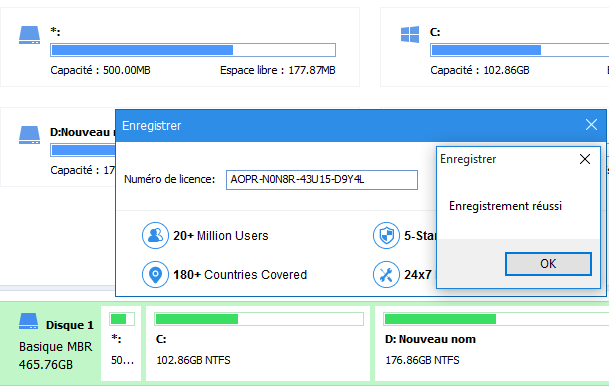Click the *: partition usage bar in upper panel
609x391 pixels.
point(193,50)
